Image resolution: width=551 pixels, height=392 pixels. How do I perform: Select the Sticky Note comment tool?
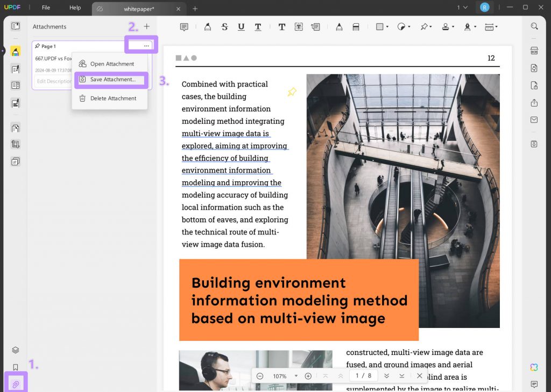tap(184, 26)
